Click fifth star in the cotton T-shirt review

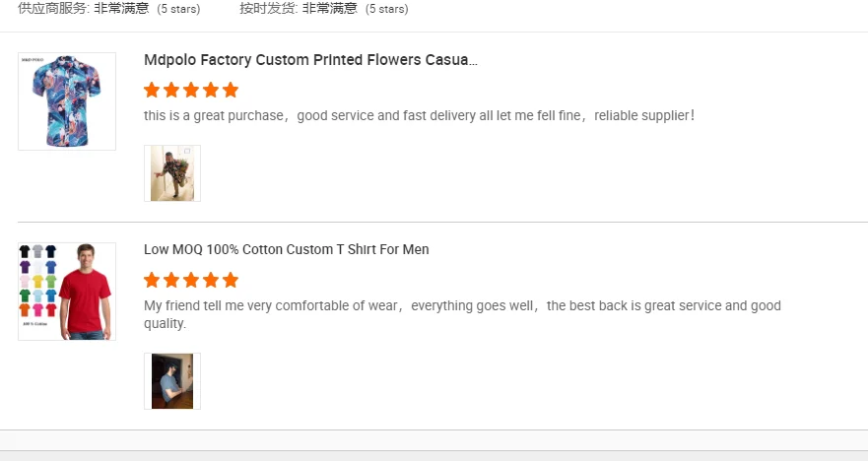[x=231, y=280]
